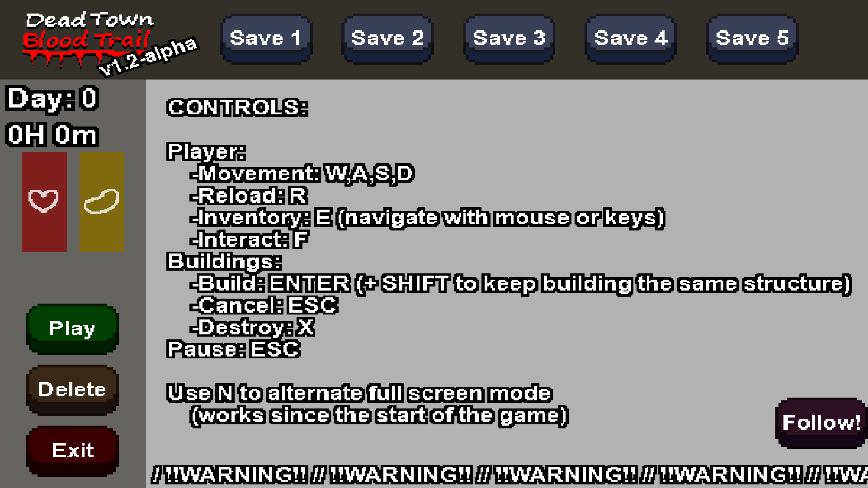Select the Save 1 slot
Viewport: 868px width, 488px height.
[266, 39]
